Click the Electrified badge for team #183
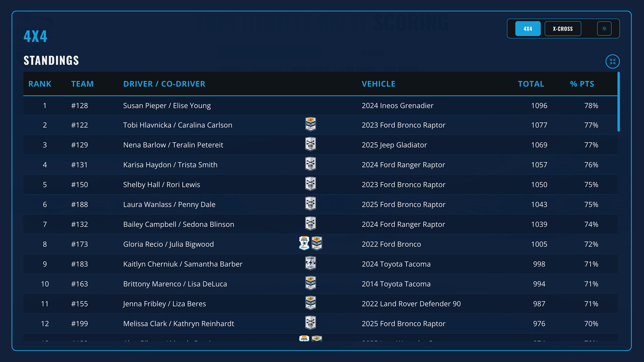 point(311,263)
